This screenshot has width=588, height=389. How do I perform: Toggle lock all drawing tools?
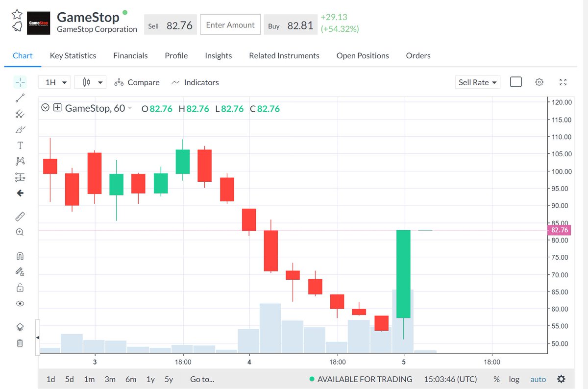pos(20,288)
